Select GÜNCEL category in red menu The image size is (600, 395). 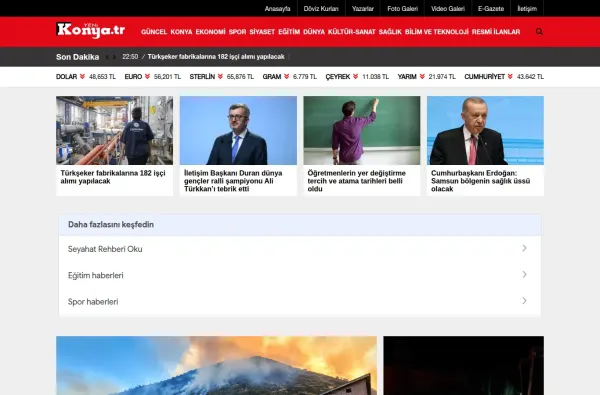tap(154, 32)
